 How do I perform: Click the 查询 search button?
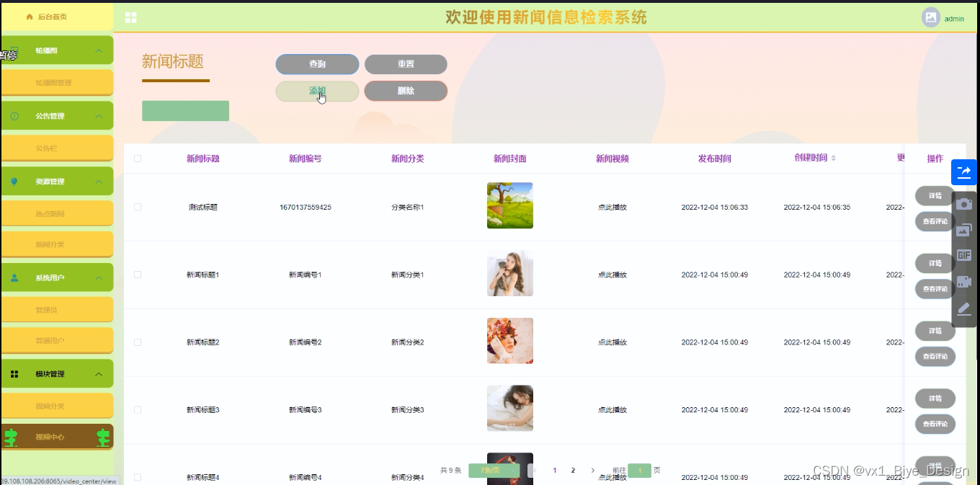(x=317, y=64)
